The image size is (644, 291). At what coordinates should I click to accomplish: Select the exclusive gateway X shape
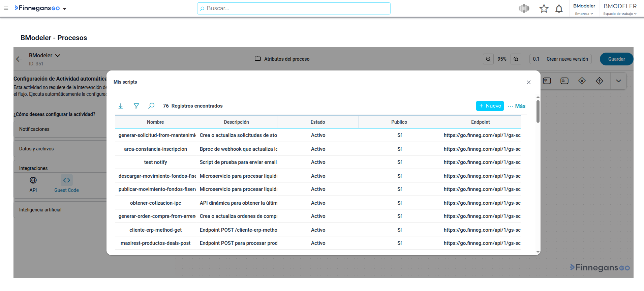click(582, 81)
